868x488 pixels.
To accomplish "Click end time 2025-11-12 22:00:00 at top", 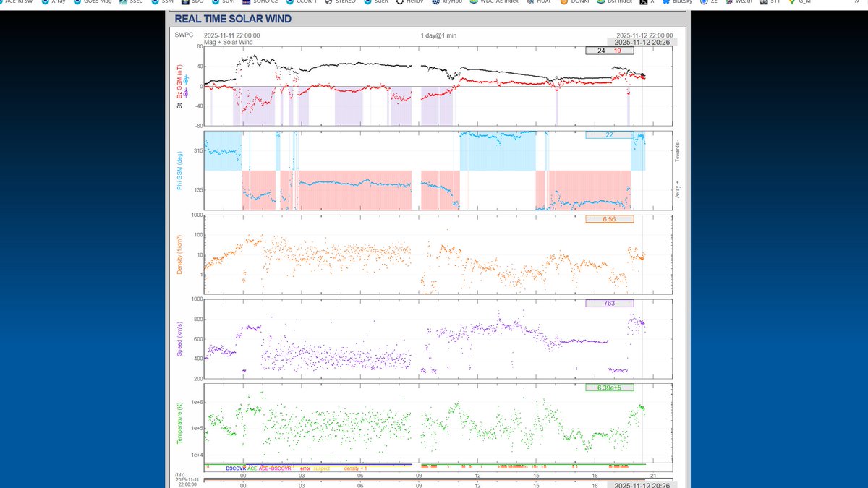I will [x=644, y=35].
